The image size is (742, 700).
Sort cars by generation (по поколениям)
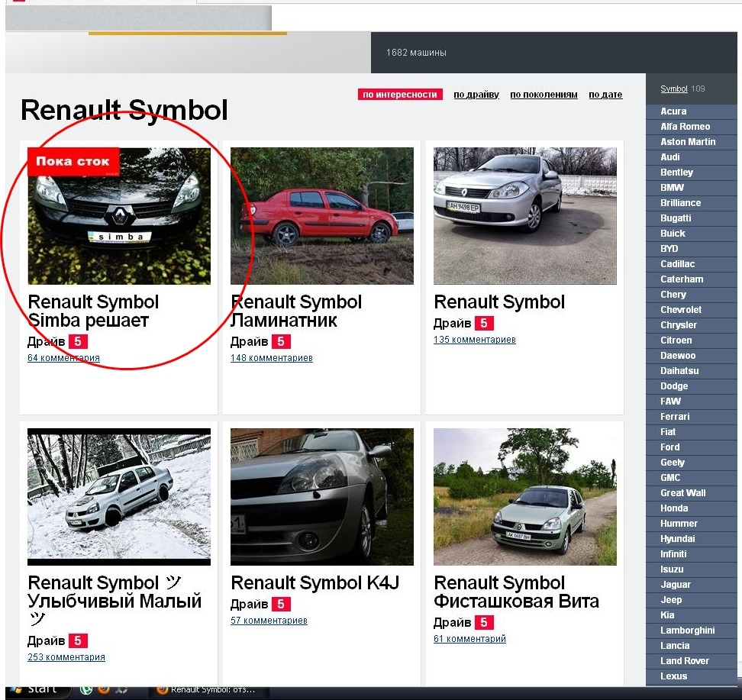pyautogui.click(x=544, y=94)
